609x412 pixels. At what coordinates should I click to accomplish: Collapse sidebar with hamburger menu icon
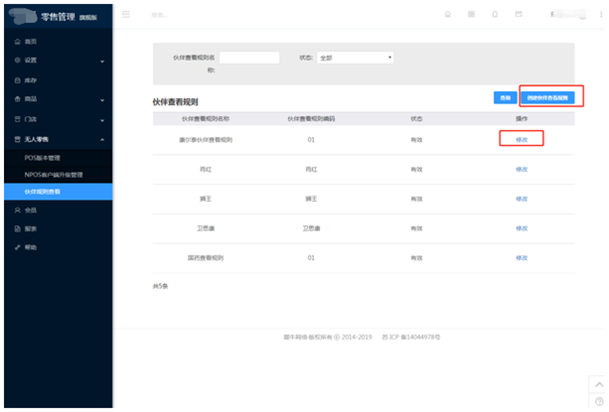(126, 14)
